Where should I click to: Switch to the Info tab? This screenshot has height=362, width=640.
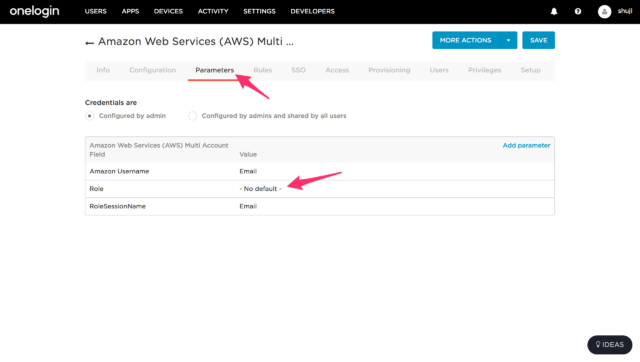tap(103, 70)
